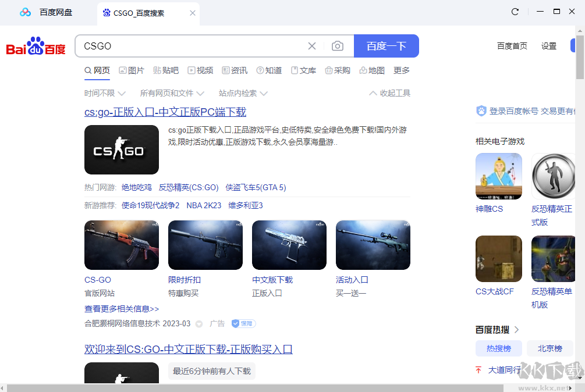The image size is (585, 392).
Task: Clear the search box with the X icon
Action: coord(312,45)
